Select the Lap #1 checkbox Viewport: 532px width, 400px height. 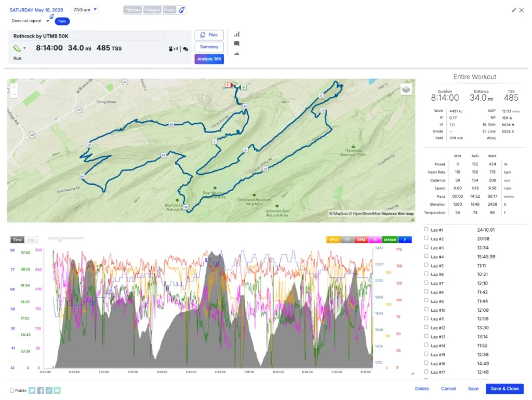click(426, 229)
